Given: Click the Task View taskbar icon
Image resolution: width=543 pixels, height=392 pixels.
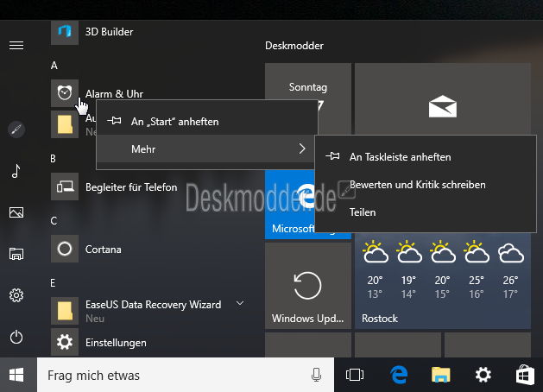Looking at the screenshot, I should [355, 375].
